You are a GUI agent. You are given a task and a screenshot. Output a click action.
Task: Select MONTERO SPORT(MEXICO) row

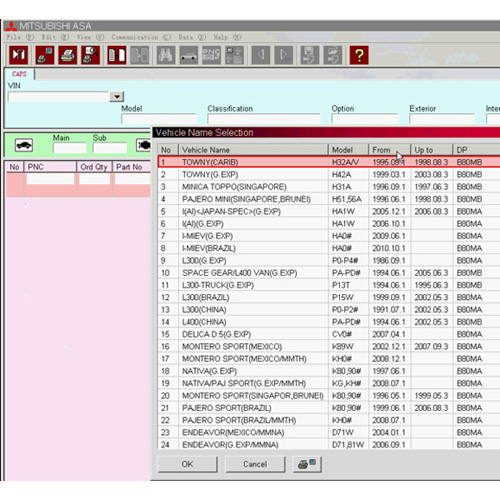[329, 346]
